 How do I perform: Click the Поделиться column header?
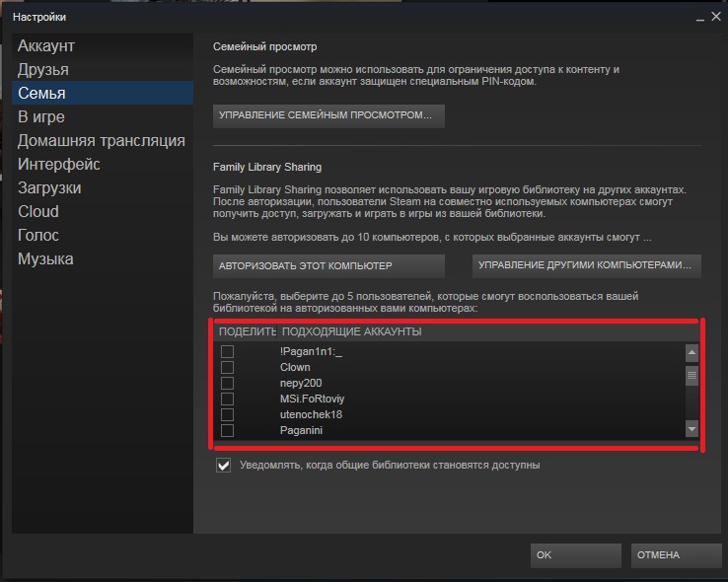coord(246,331)
